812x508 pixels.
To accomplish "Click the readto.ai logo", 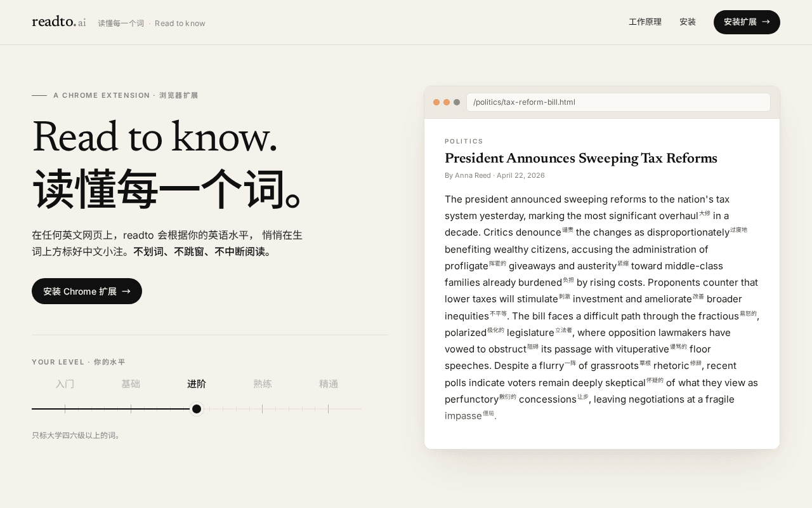I will tap(59, 22).
